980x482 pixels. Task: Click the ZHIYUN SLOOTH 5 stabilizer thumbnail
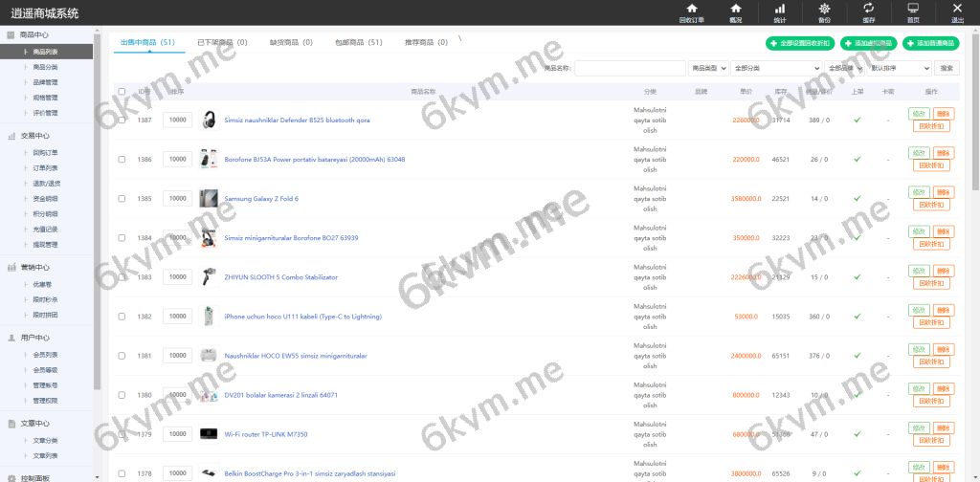[x=209, y=277]
